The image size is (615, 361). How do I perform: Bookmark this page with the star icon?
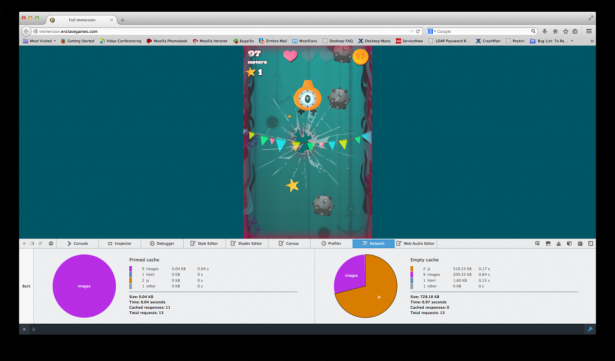tap(565, 31)
